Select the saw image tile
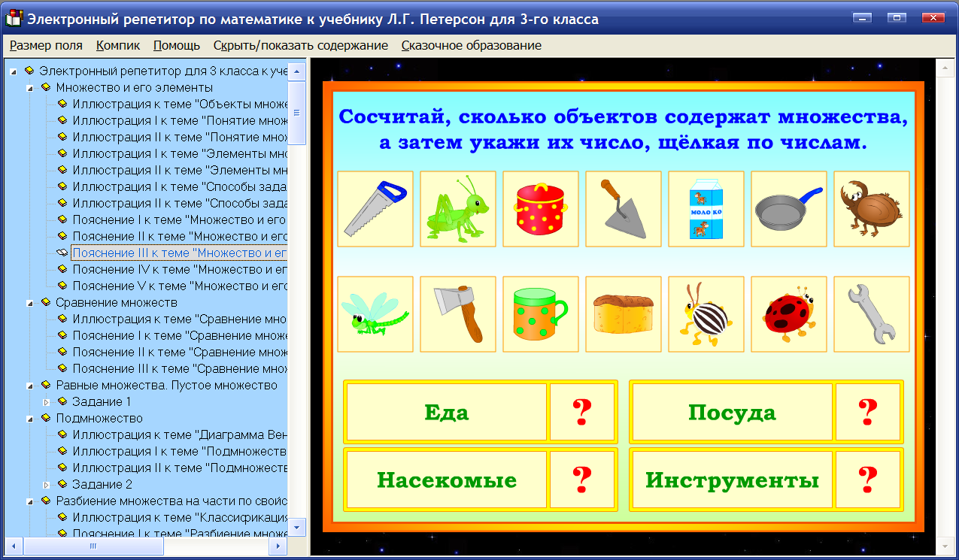The height and width of the screenshot is (560, 959). pyautogui.click(x=375, y=209)
